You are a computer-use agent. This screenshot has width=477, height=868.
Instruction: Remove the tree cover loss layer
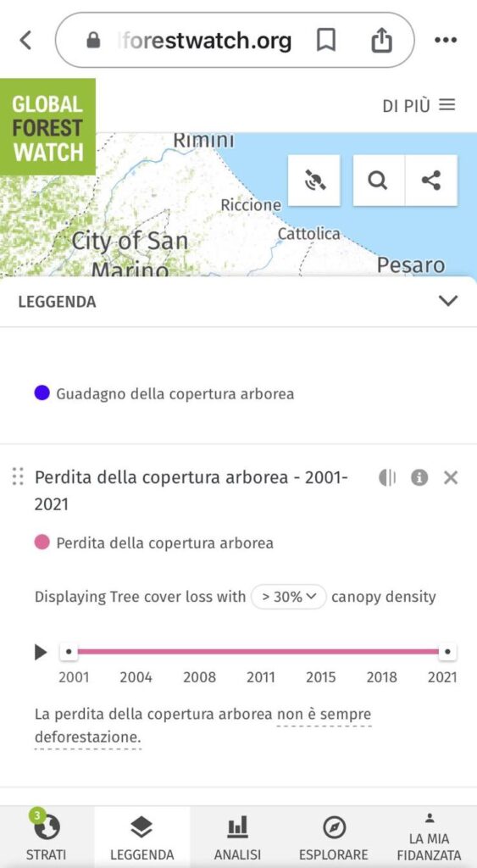(x=451, y=477)
